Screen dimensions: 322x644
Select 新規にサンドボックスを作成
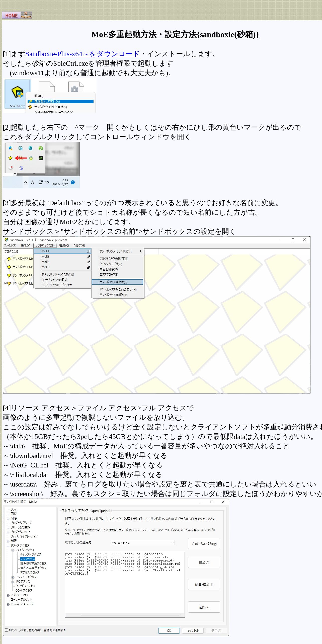pos(58,275)
